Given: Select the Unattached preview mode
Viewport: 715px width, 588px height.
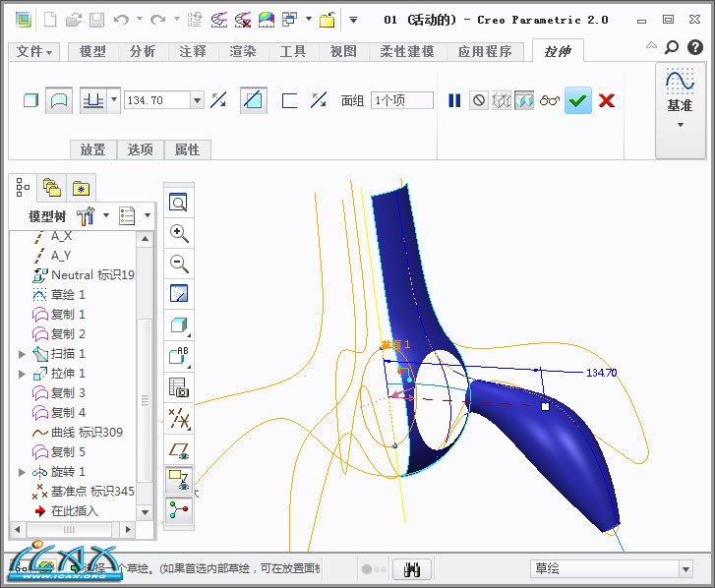Looking at the screenshot, I should point(502,100).
